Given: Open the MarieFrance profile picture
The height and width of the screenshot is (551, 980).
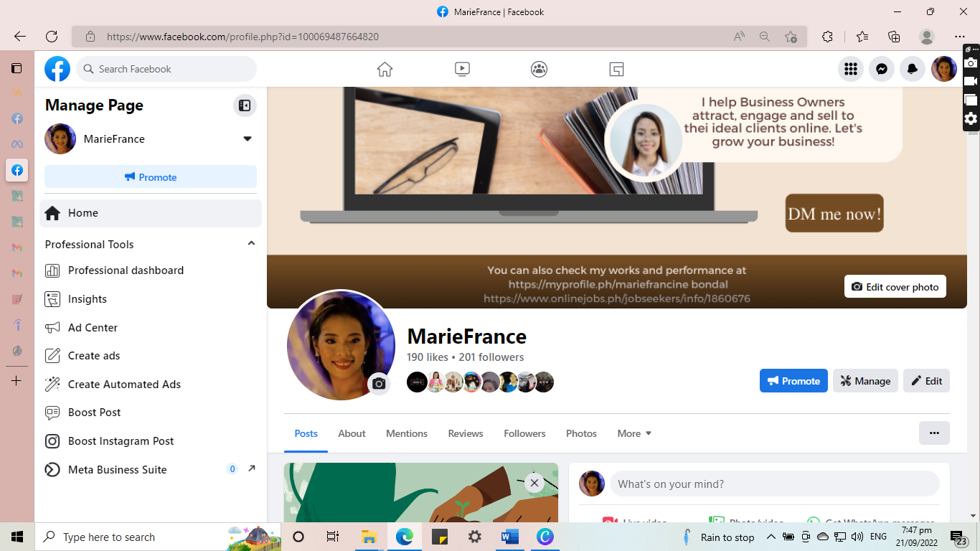Looking at the screenshot, I should pos(341,345).
